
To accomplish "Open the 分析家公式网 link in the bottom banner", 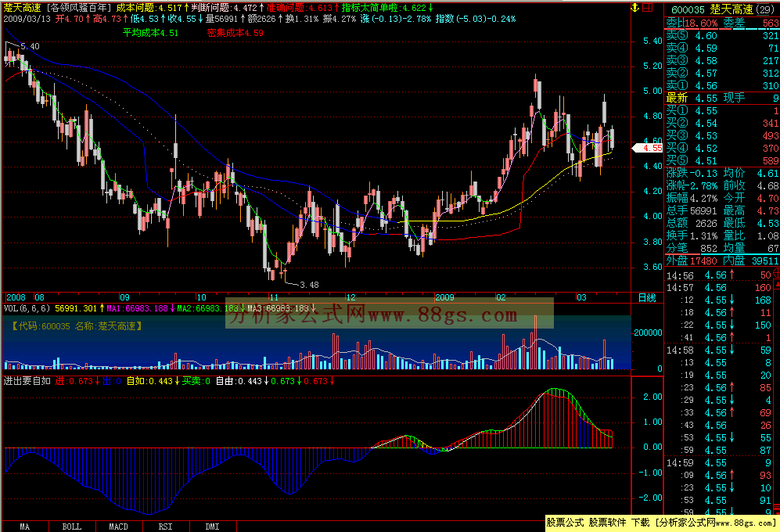I will point(715,523).
